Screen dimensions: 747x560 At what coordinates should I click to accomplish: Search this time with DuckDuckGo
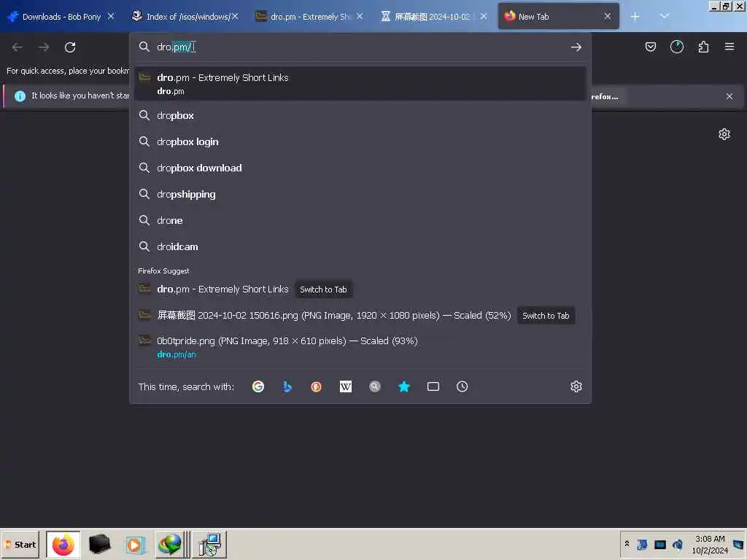pos(317,386)
